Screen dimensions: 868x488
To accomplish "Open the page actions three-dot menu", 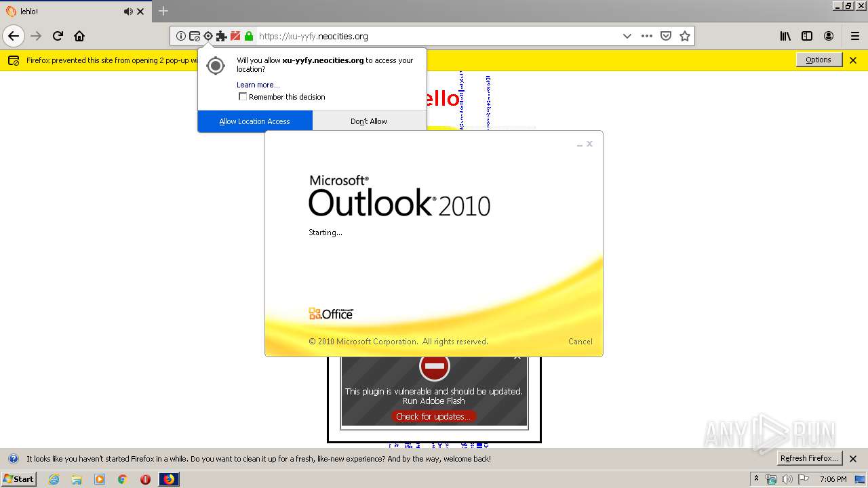I will [647, 36].
